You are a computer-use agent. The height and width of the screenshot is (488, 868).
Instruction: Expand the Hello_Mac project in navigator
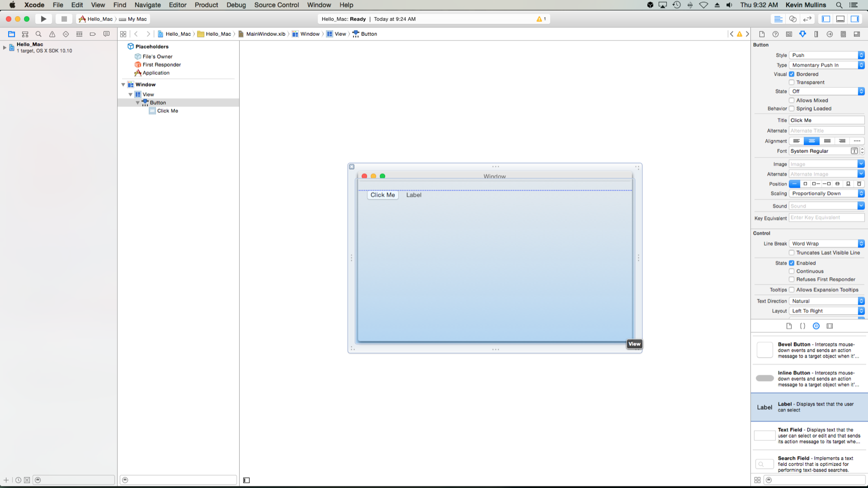point(5,47)
